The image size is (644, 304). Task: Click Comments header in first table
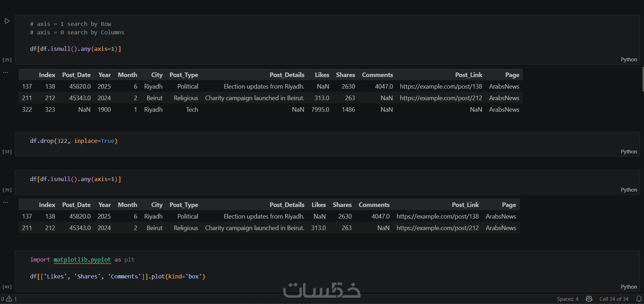tap(378, 75)
